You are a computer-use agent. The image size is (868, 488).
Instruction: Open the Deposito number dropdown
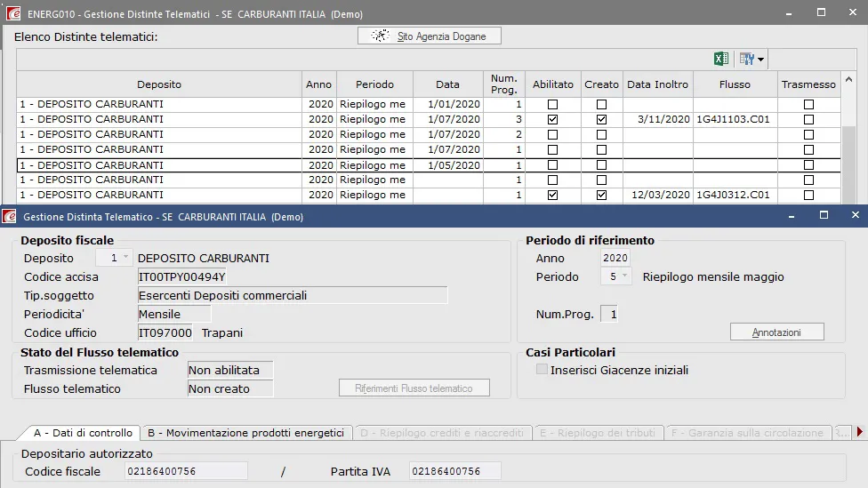(125, 257)
